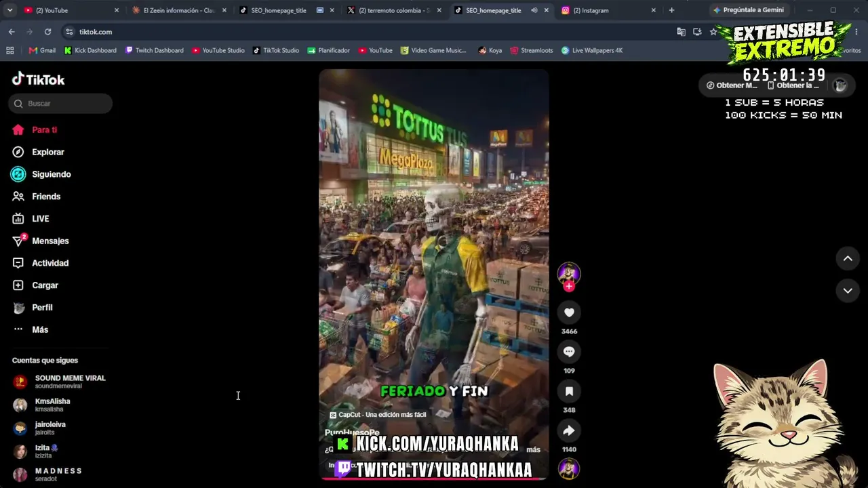Bookmark the video to favorites
This screenshot has width=868, height=488.
coord(569,391)
